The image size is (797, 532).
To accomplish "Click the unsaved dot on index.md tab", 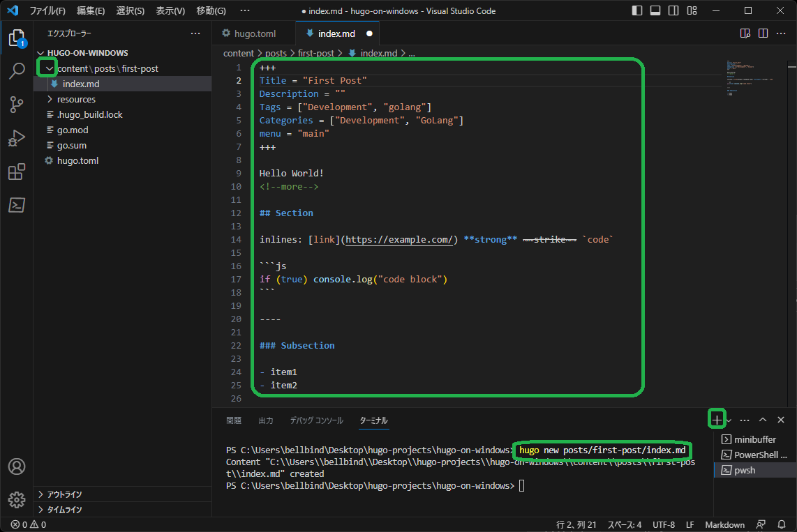I will coord(369,33).
